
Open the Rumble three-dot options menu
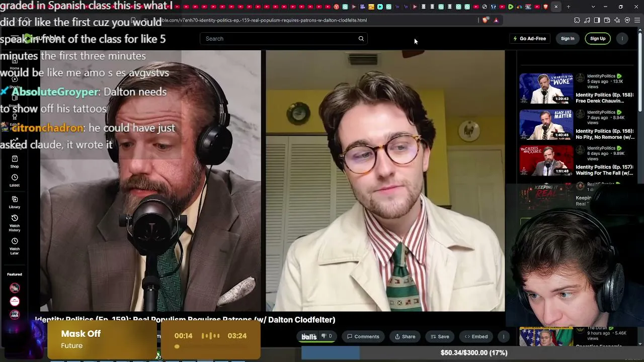[x=622, y=39]
